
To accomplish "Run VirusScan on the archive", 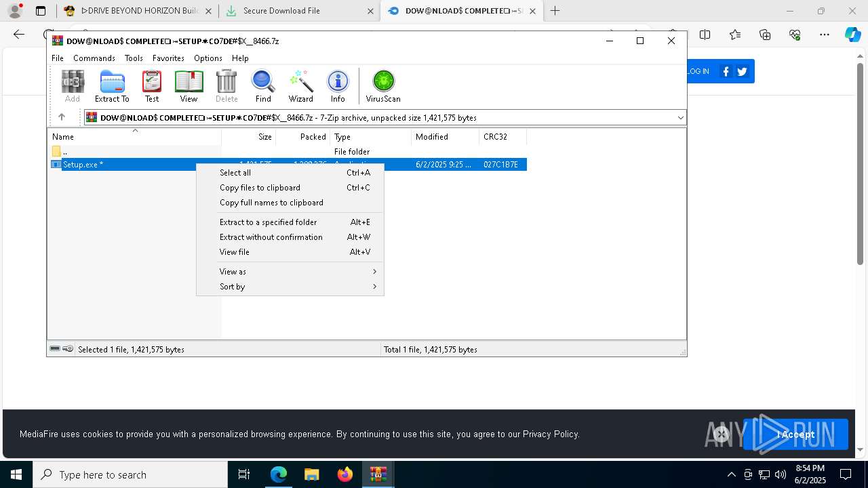I will pyautogui.click(x=383, y=86).
